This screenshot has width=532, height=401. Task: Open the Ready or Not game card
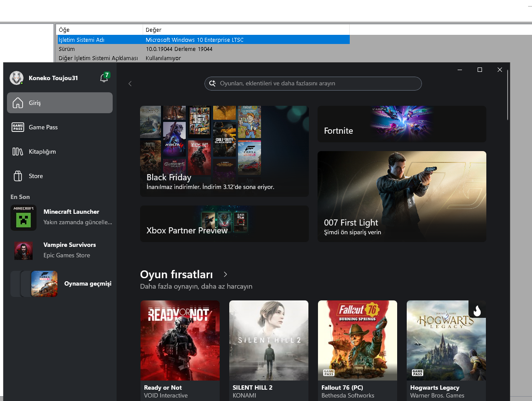180,350
